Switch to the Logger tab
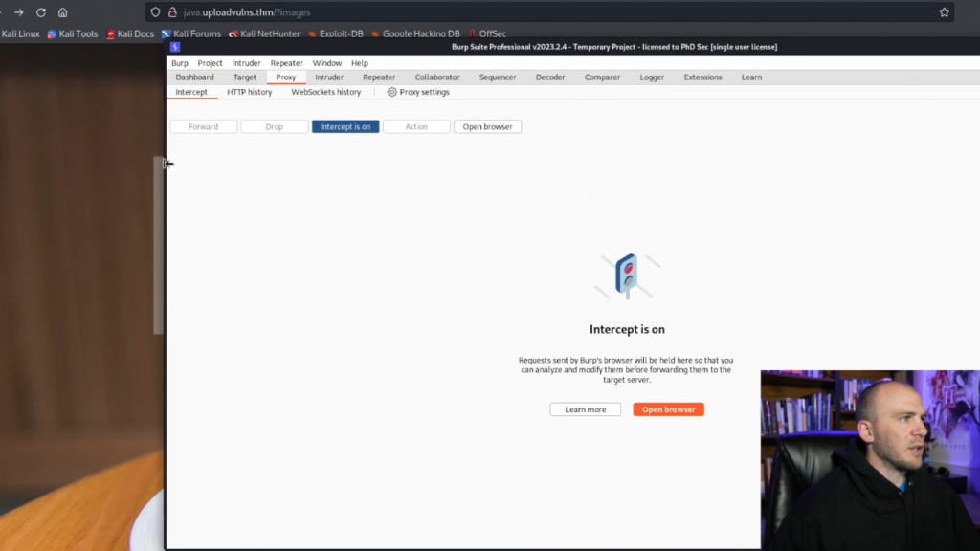980x551 pixels. tap(652, 77)
